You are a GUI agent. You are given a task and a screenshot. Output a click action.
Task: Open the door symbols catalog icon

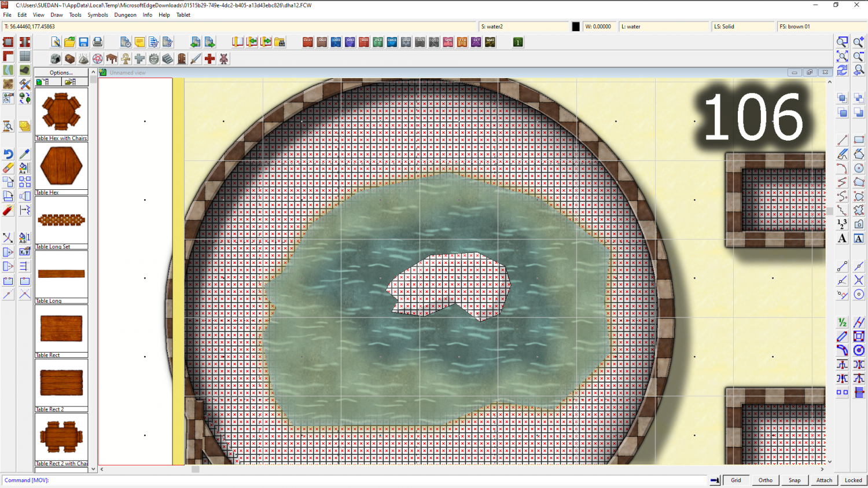(x=182, y=59)
